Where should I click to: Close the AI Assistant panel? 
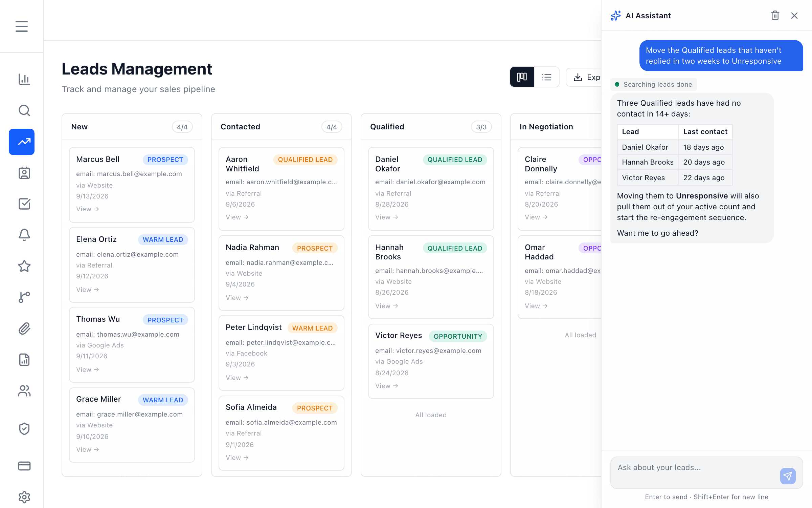(x=794, y=16)
